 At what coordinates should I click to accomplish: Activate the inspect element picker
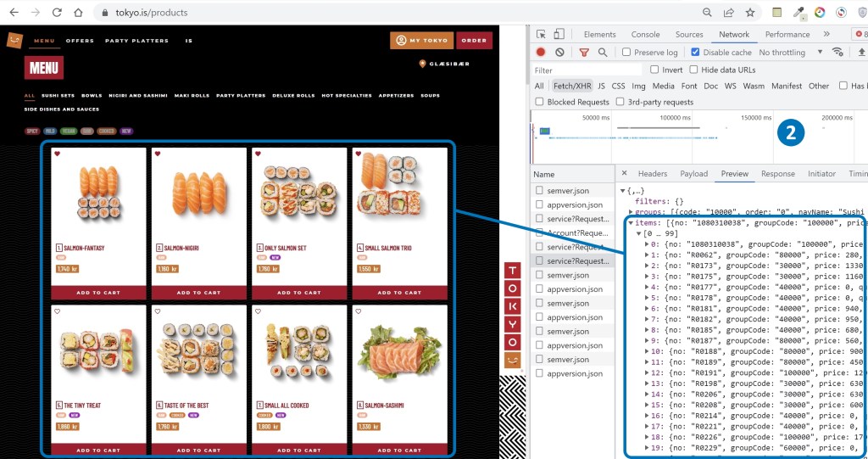coord(541,35)
